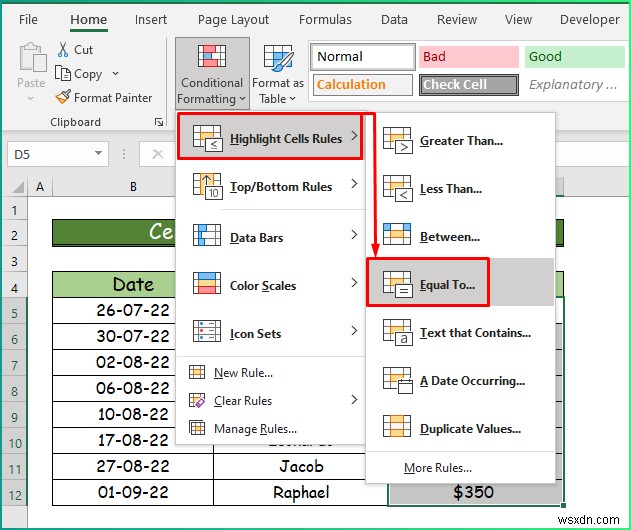The width and height of the screenshot is (631, 530).
Task: Choose the Between... menu entry
Action: coord(461,236)
